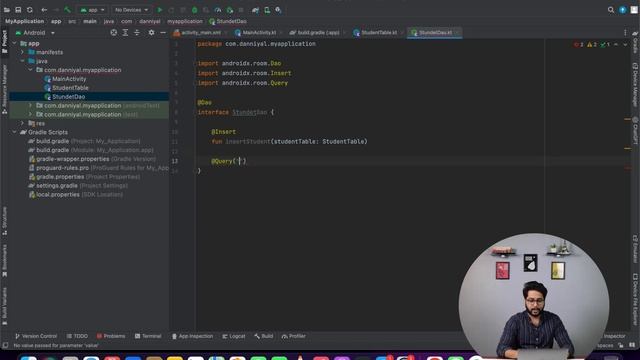The image size is (640, 360).
Task: Jump to previous highlighted error arrow
Action: pos(616,44)
